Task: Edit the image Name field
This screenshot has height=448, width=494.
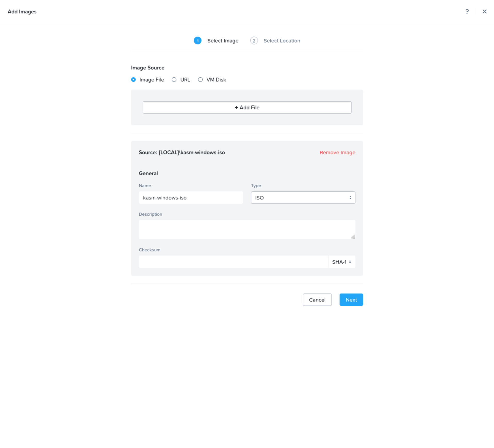Action: [x=191, y=198]
